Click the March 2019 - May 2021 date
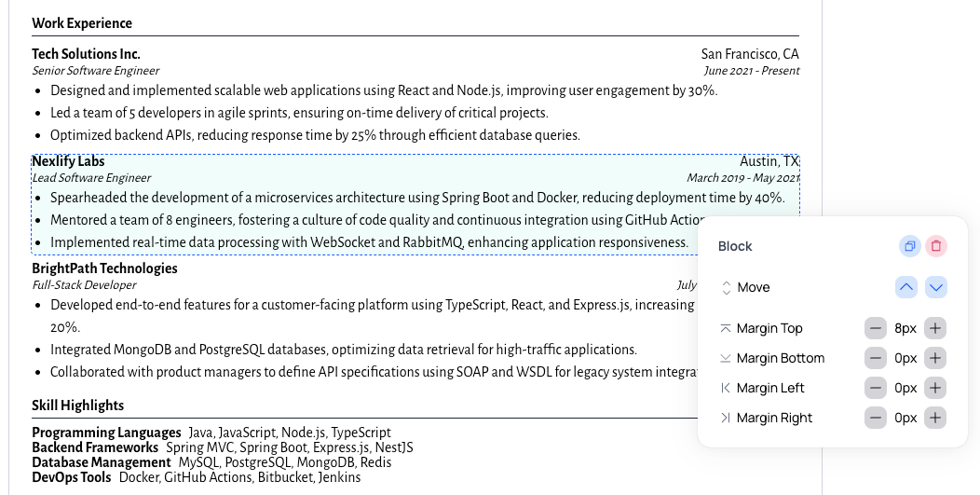This screenshot has height=495, width=980. [x=743, y=178]
